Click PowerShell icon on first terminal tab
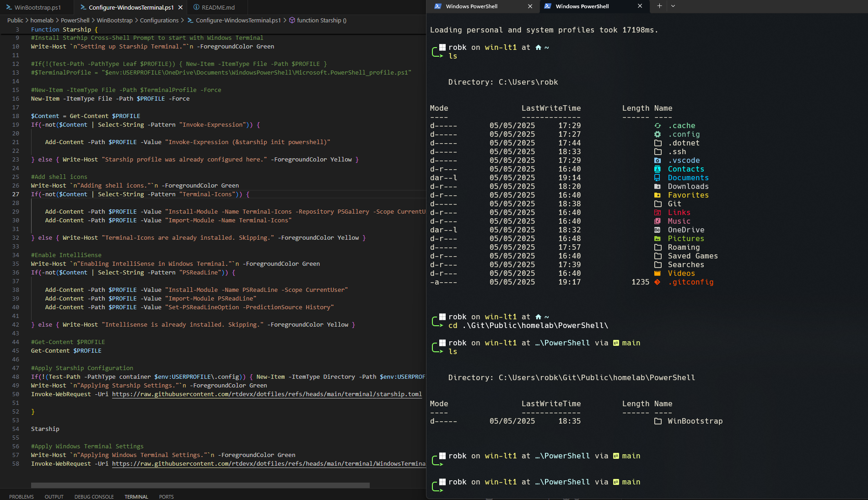The image size is (868, 500). (438, 6)
